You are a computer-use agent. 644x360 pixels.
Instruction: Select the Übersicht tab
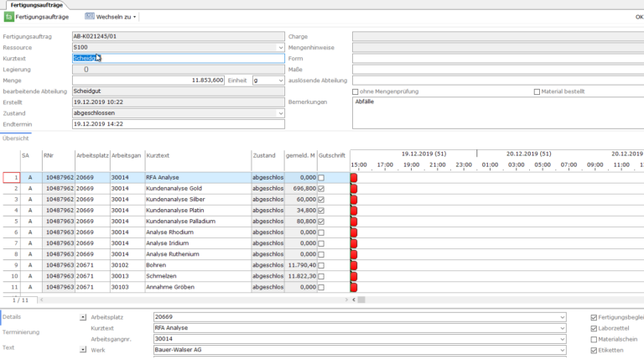click(x=16, y=138)
